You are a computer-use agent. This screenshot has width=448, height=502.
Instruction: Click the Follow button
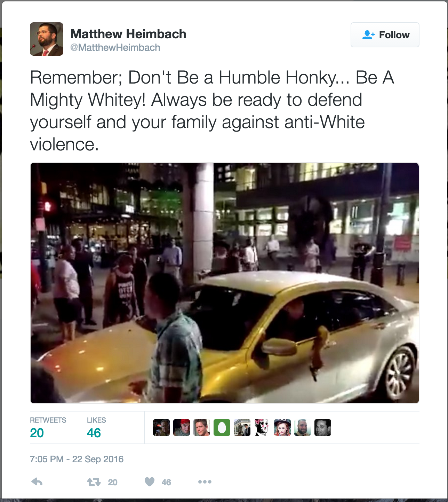click(385, 35)
